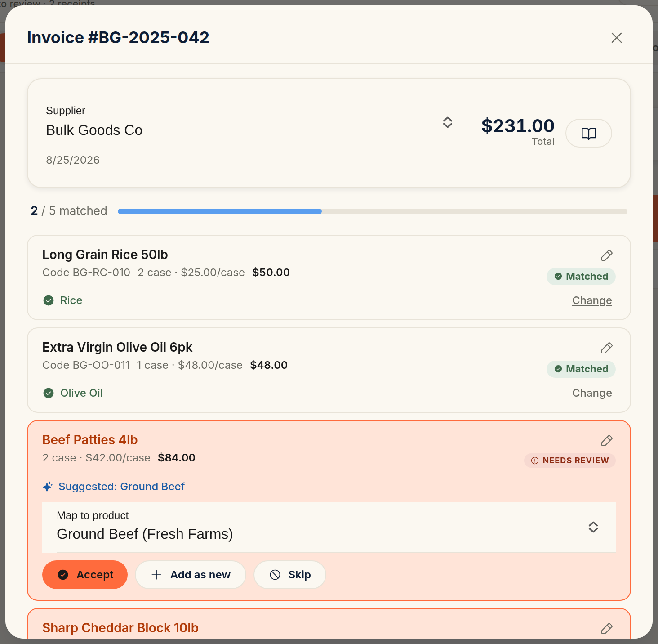
Task: Click the open-book icon button
Action: pos(589,133)
